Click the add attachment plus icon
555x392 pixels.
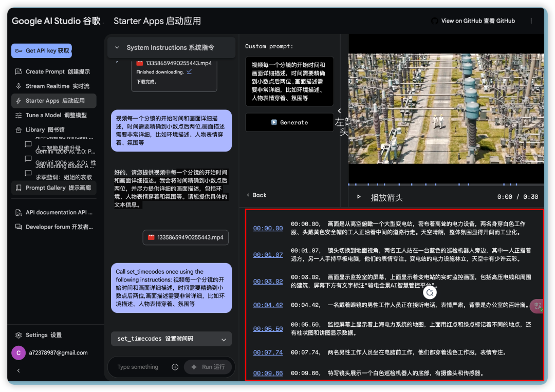(x=175, y=367)
